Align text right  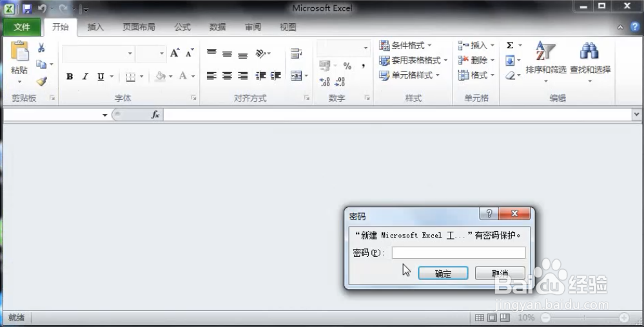click(x=243, y=75)
